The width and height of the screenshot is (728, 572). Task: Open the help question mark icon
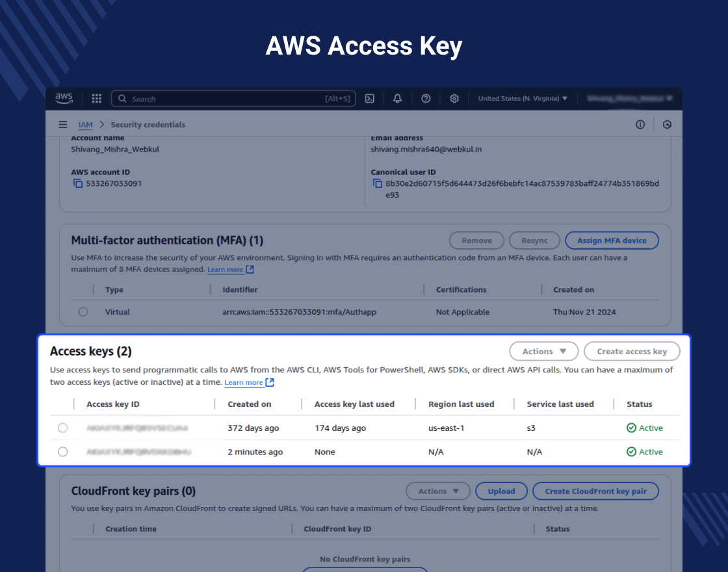pos(426,98)
